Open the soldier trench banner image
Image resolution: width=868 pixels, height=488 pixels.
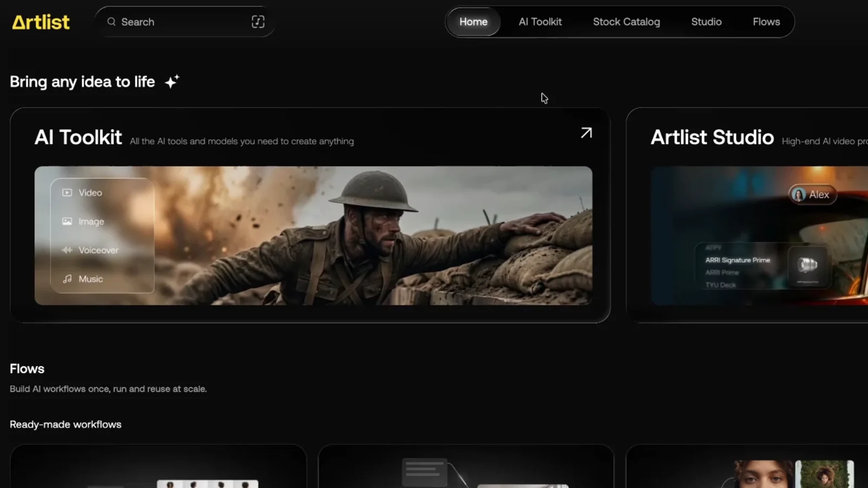313,235
